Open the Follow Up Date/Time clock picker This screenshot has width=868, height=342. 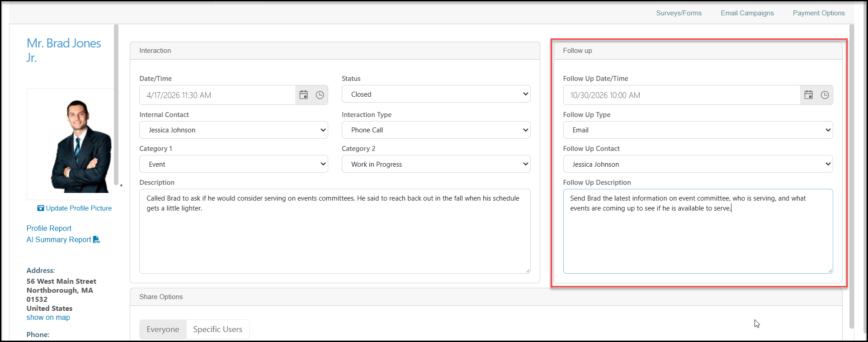tap(825, 95)
